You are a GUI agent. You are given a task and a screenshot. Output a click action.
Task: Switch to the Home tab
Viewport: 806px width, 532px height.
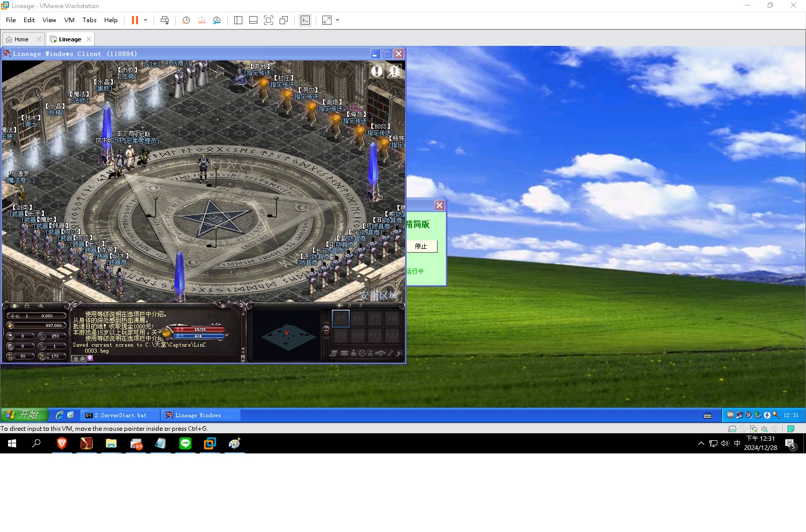[21, 39]
